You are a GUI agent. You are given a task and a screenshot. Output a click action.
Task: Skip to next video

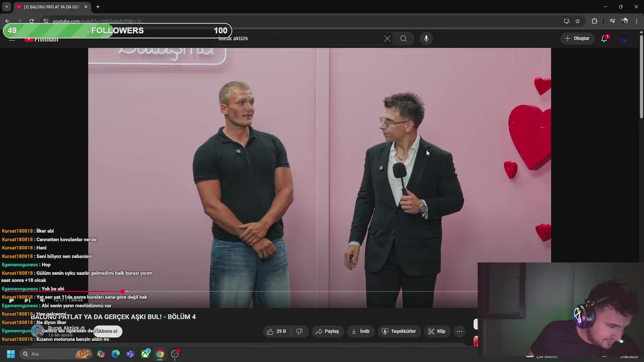(x=27, y=300)
